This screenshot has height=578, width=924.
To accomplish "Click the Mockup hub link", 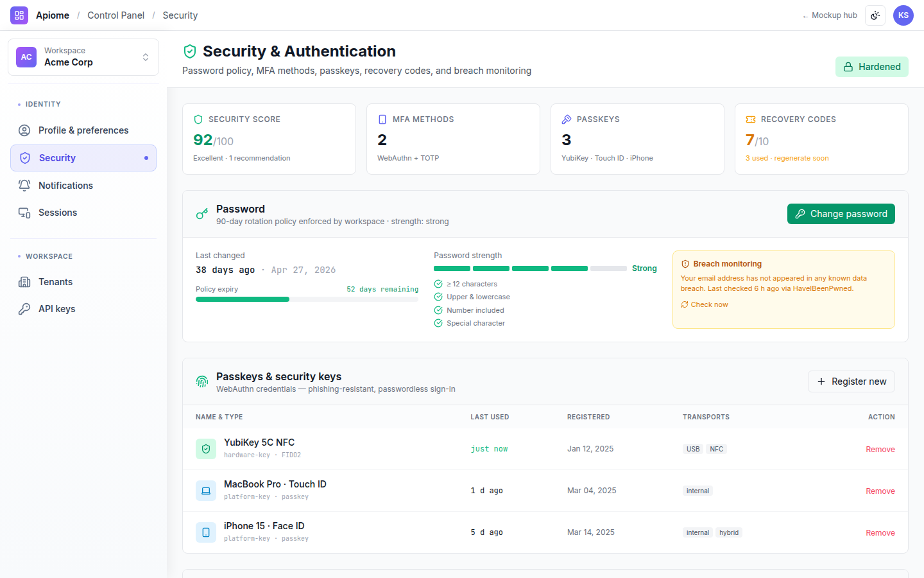I will click(830, 15).
